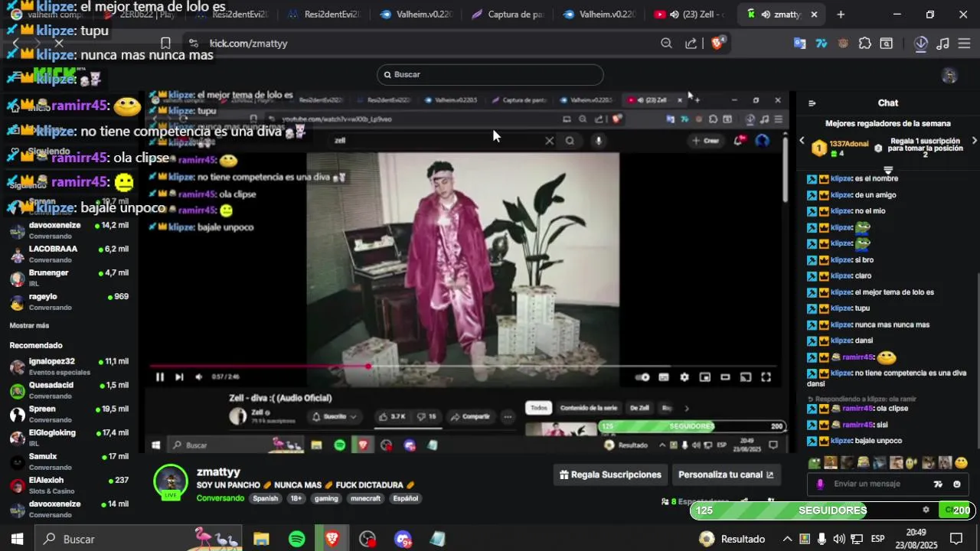Click Personaliza tu canal button
Image resolution: width=980 pixels, height=551 pixels.
point(726,474)
